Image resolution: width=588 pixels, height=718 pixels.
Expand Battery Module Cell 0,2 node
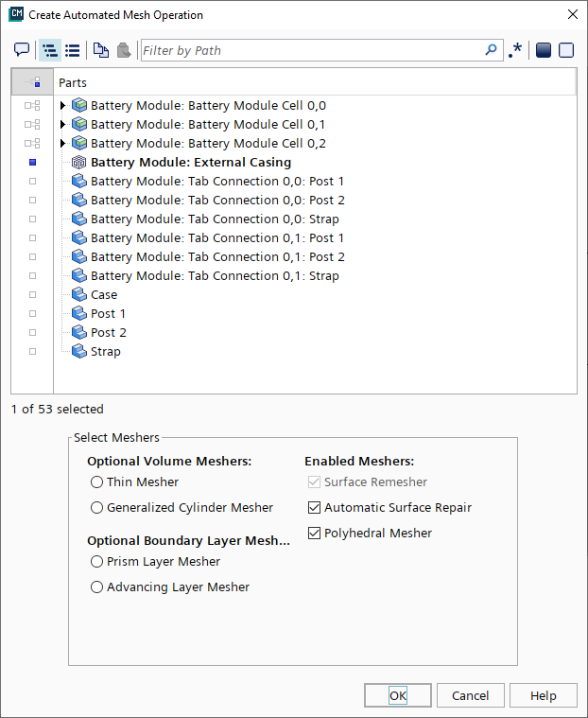coord(63,143)
